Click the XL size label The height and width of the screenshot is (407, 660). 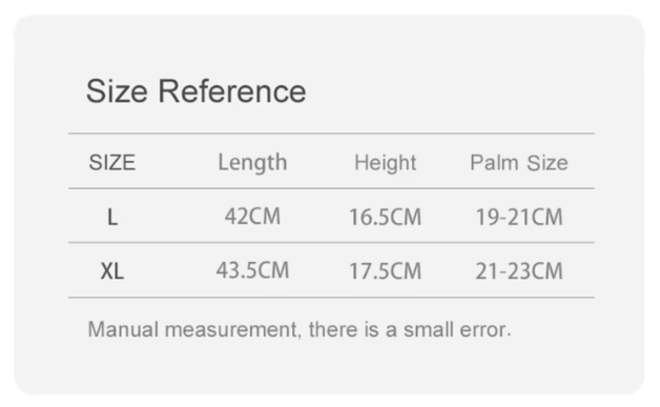point(112,271)
